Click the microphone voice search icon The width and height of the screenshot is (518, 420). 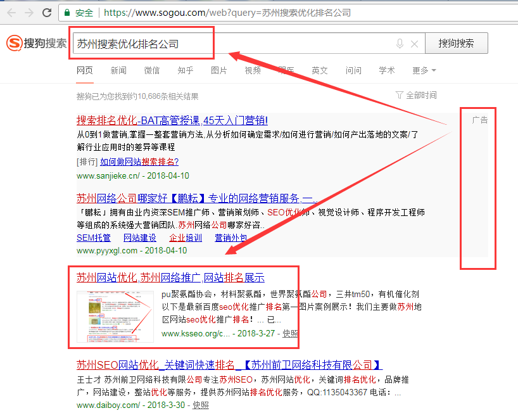pos(400,44)
